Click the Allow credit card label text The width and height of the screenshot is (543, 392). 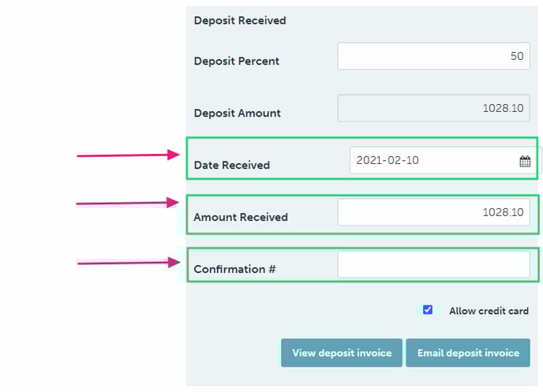click(489, 311)
